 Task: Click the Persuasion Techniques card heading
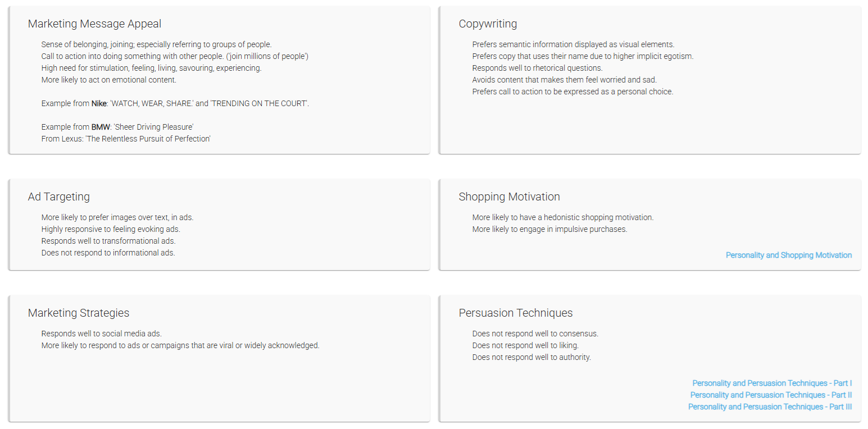[516, 313]
